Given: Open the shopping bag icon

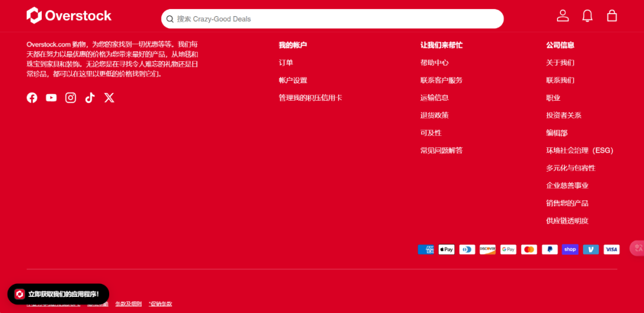Looking at the screenshot, I should [612, 16].
